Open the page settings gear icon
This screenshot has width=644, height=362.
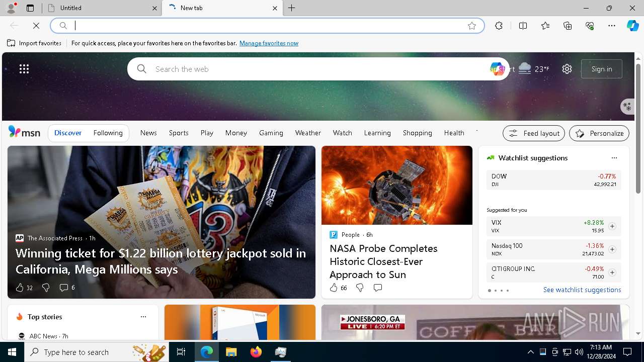tap(567, 69)
